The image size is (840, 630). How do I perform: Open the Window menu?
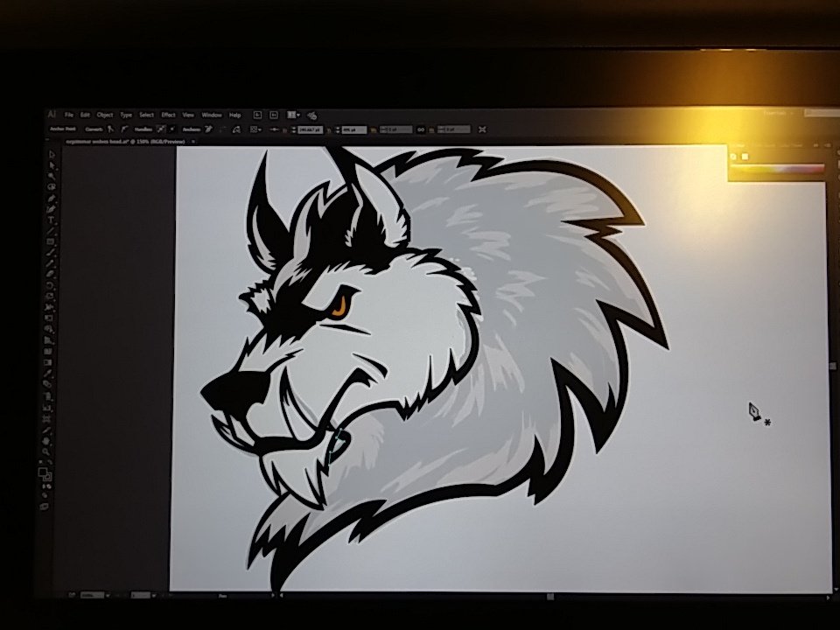pos(212,115)
